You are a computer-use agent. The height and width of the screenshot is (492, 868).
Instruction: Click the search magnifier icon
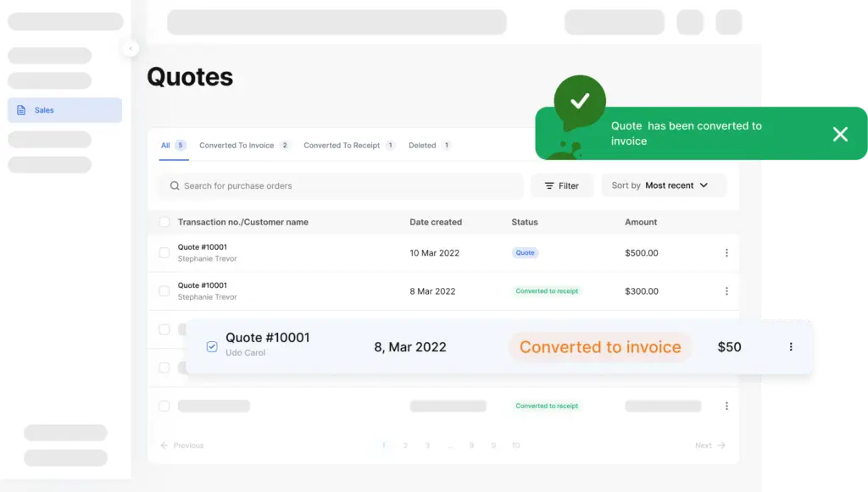(x=175, y=185)
